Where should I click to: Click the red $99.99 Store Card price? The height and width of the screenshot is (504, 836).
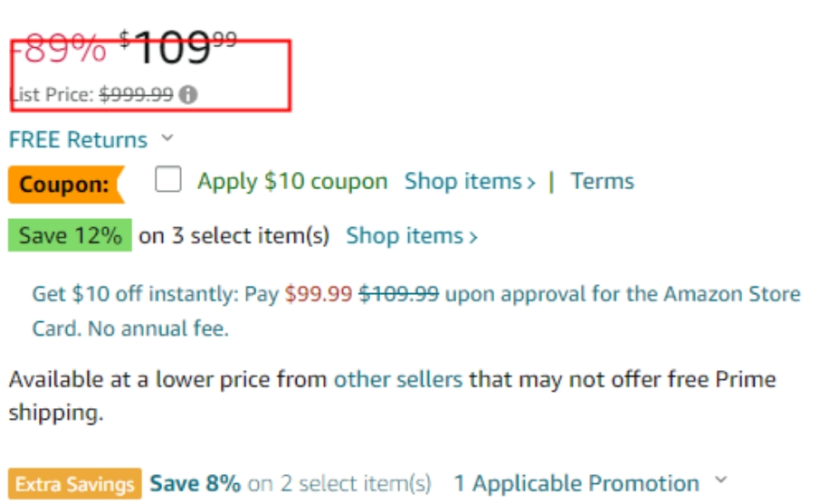318,294
